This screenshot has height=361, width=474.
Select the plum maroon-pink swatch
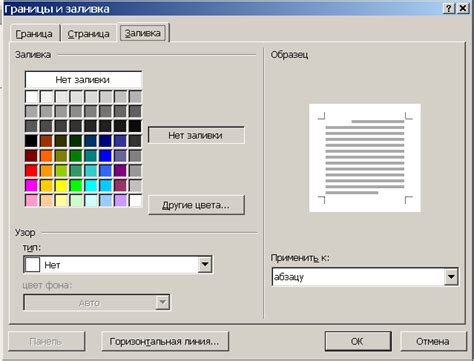121,186
